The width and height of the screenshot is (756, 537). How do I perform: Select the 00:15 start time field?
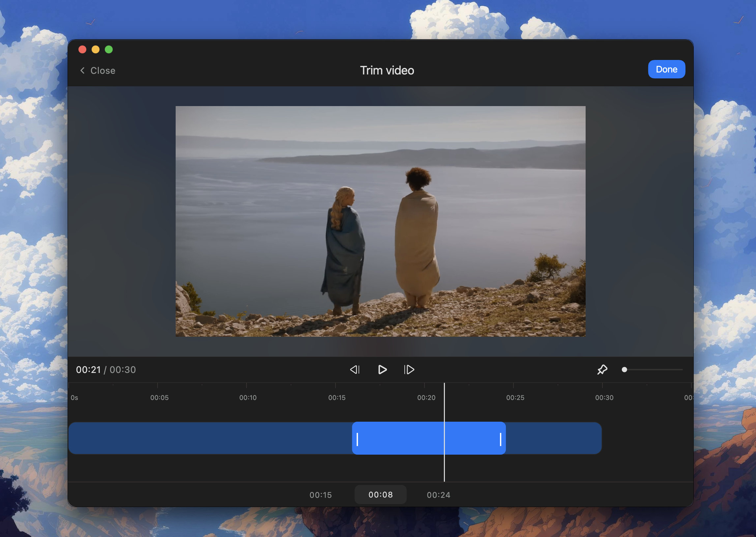pos(320,495)
